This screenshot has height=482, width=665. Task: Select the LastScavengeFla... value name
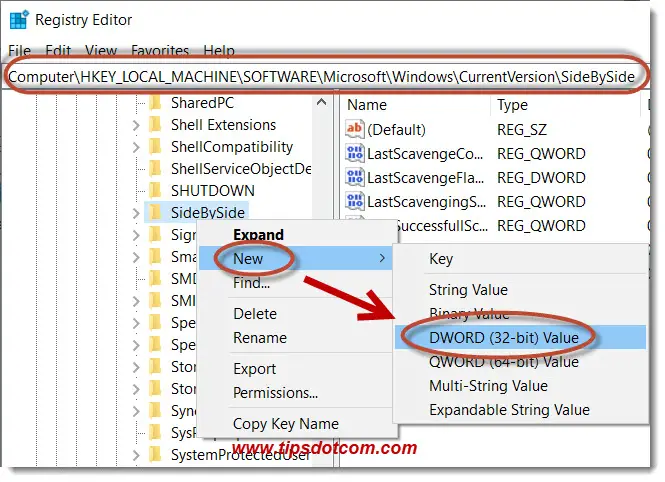425,178
